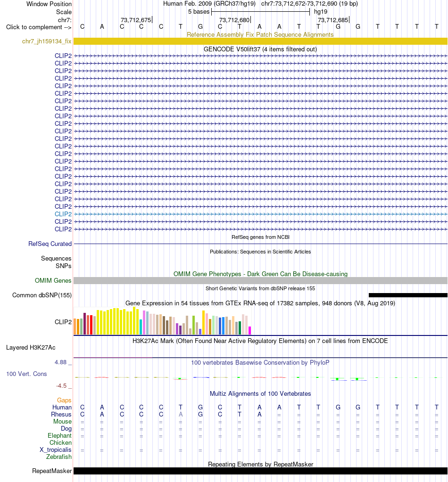Click the Click to complement label
448x482 pixels.
(x=39, y=27)
